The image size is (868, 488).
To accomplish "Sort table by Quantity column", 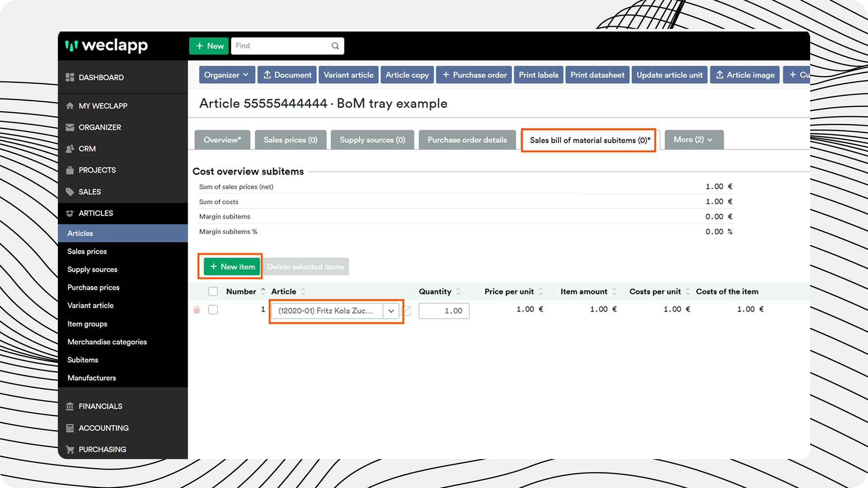I will coord(458,291).
